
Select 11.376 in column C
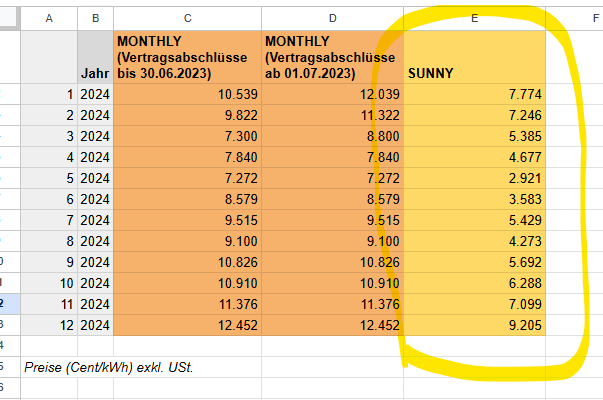[x=187, y=304]
